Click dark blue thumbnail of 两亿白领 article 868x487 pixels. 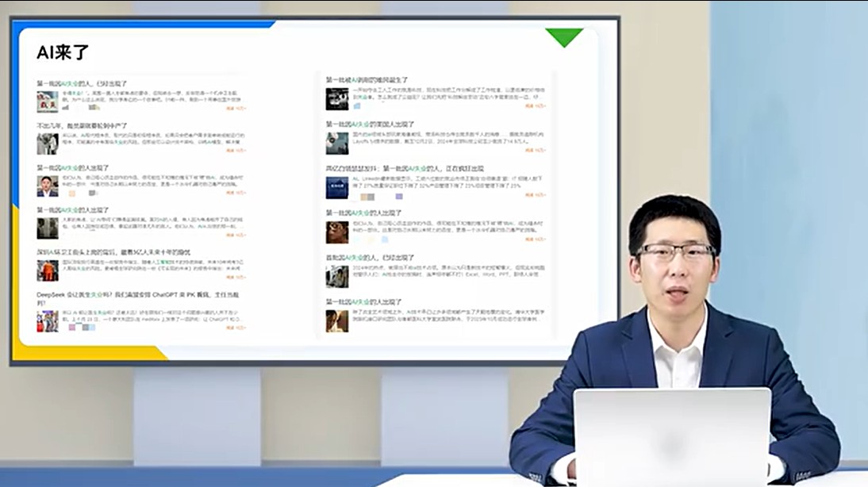(x=337, y=188)
